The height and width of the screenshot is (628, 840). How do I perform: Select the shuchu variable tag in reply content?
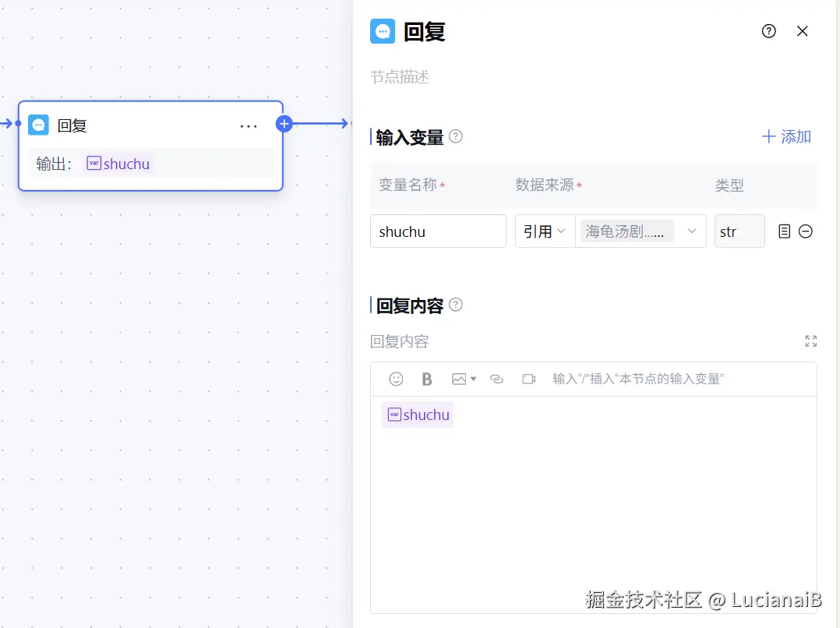418,415
